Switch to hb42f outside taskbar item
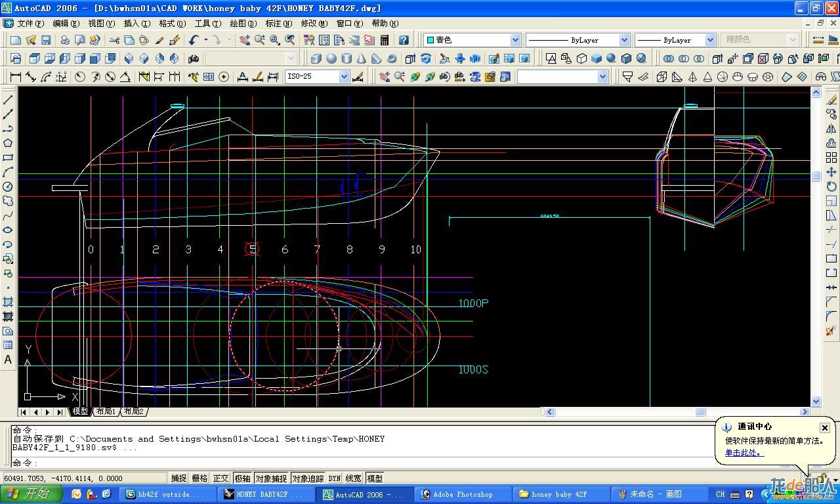This screenshot has height=504, width=840. pos(169,494)
